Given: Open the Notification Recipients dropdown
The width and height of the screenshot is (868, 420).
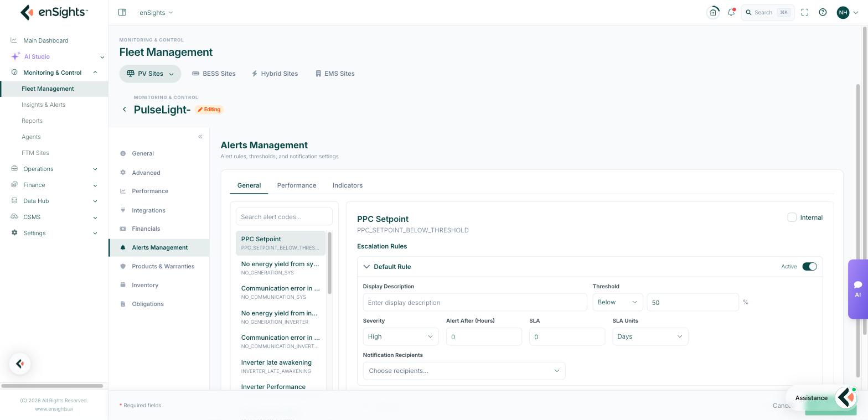Looking at the screenshot, I should (x=464, y=371).
